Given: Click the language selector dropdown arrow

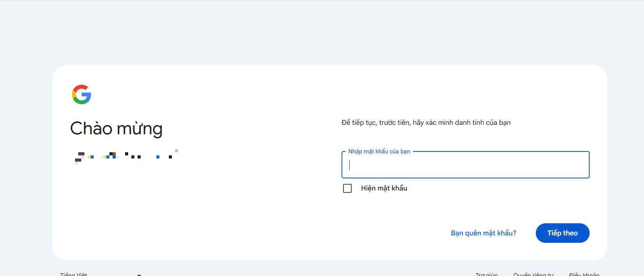Looking at the screenshot, I should pyautogui.click(x=139, y=275).
